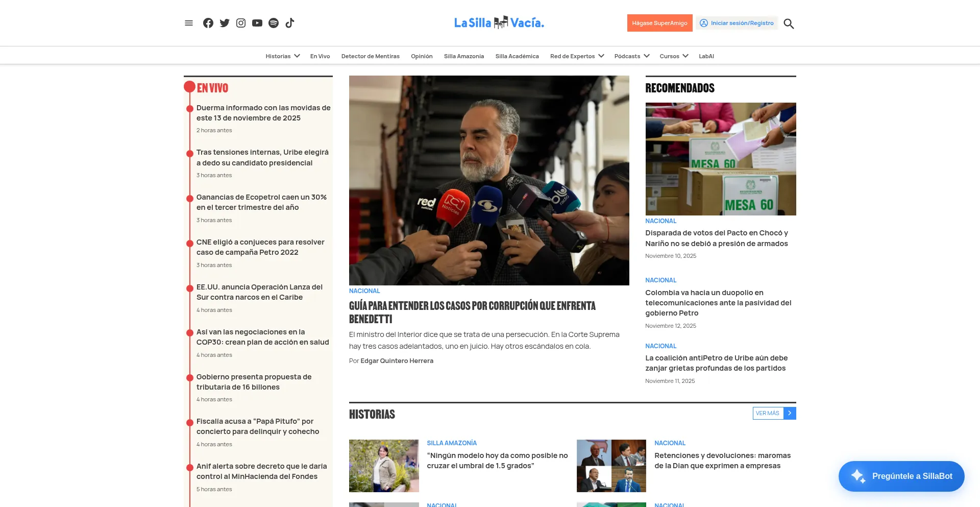Viewport: 980px width, 507px height.
Task: Click the Hágase SuperAmigo button
Action: coord(659,23)
